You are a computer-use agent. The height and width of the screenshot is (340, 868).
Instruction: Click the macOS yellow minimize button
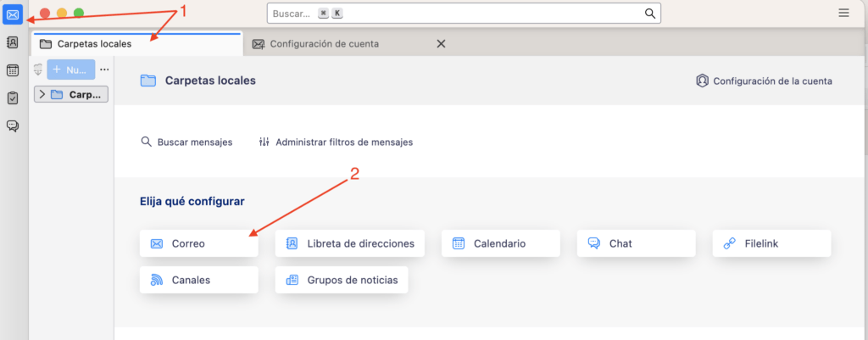(62, 13)
